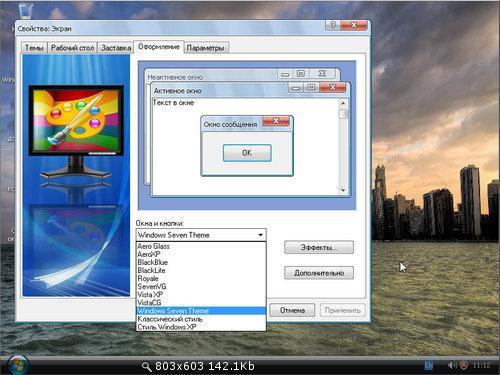The width and height of the screenshot is (500, 375).
Task: Click the Эффекты button
Action: (x=319, y=247)
